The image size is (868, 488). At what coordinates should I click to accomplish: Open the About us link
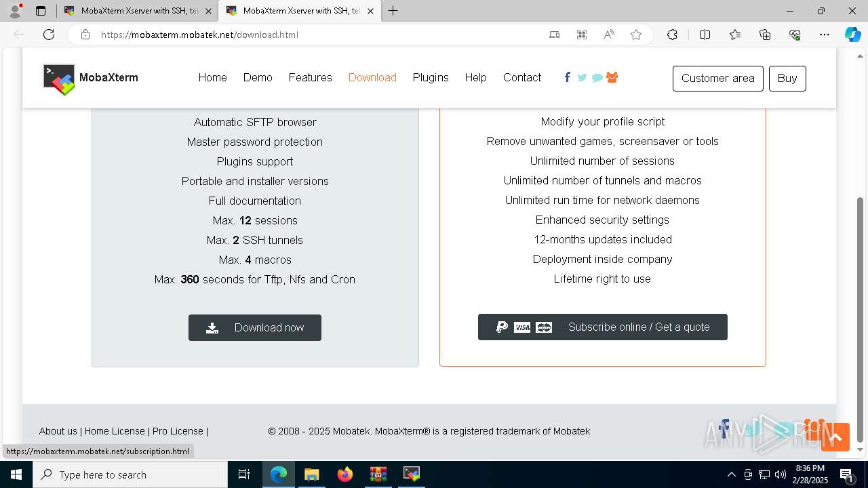(58, 431)
